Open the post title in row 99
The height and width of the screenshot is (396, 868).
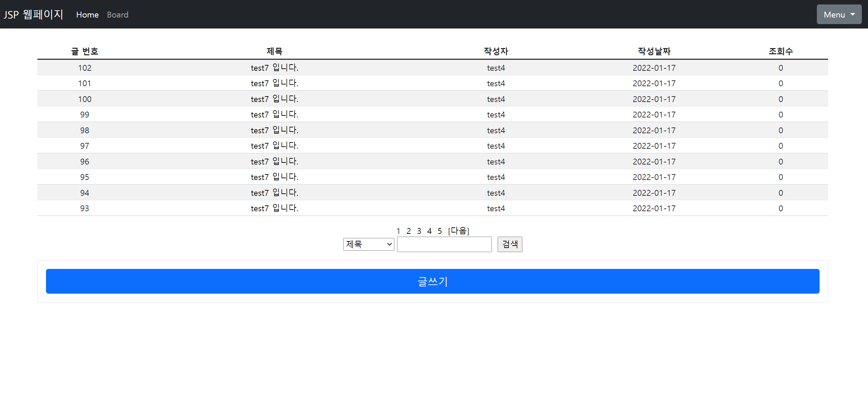pos(274,114)
